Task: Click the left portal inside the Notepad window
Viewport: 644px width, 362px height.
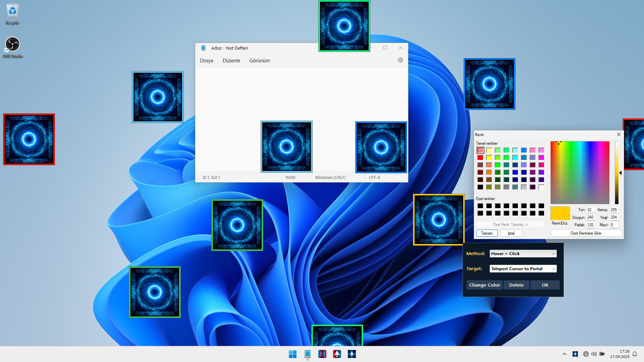Action: click(x=286, y=146)
